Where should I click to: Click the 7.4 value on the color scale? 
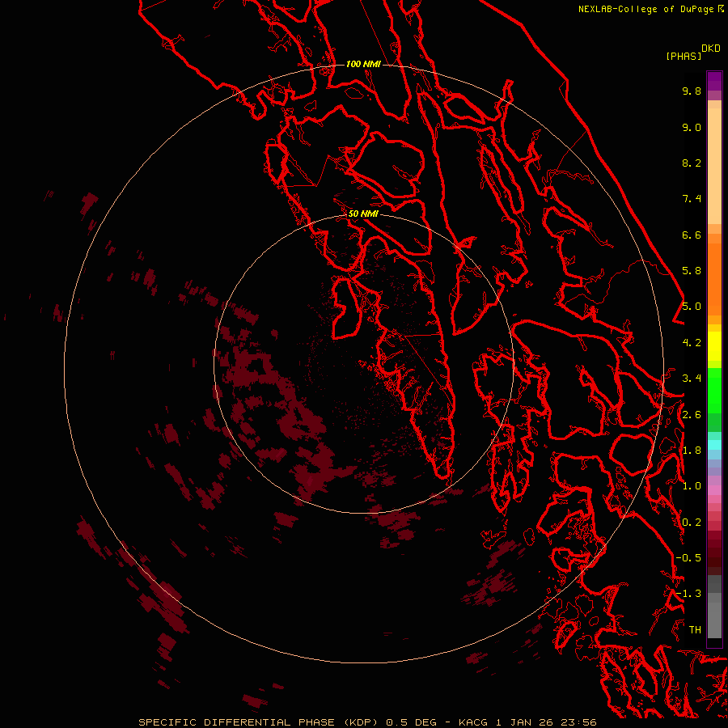pyautogui.click(x=692, y=199)
